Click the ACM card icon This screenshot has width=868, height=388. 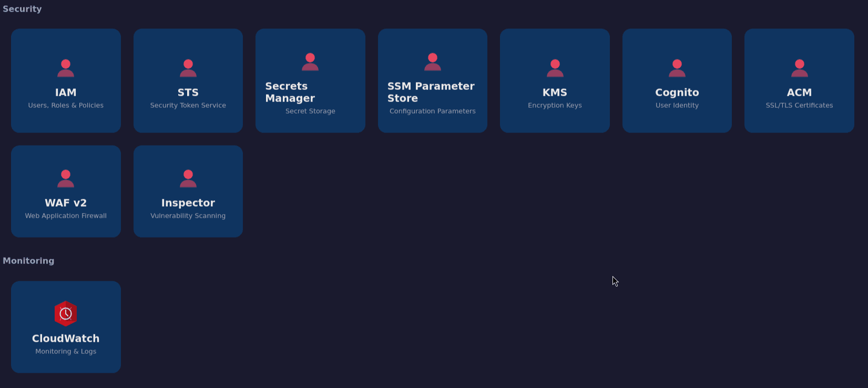(x=799, y=68)
